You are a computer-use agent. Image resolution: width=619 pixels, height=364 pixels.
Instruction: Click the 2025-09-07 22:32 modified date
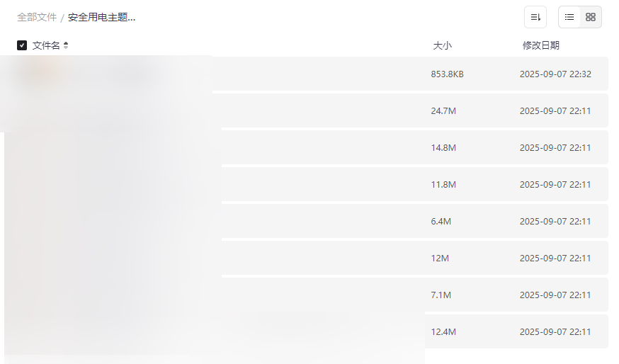[x=555, y=74]
